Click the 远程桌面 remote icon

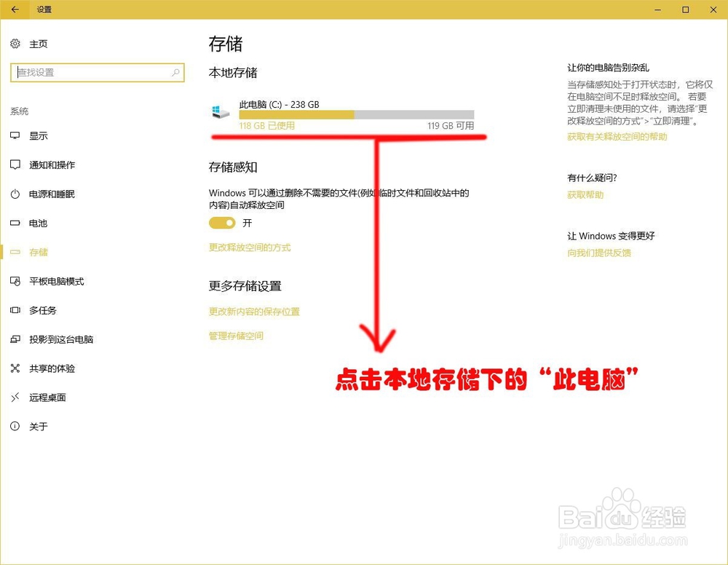(15, 398)
